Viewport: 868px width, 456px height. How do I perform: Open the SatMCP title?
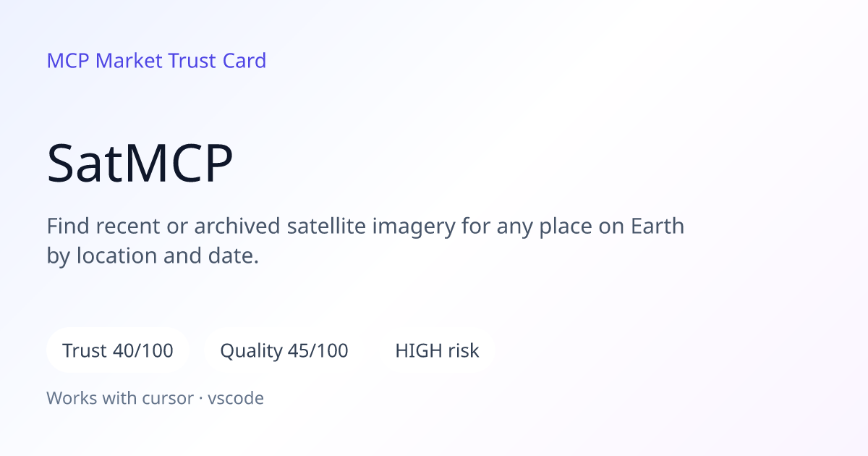[x=140, y=164]
